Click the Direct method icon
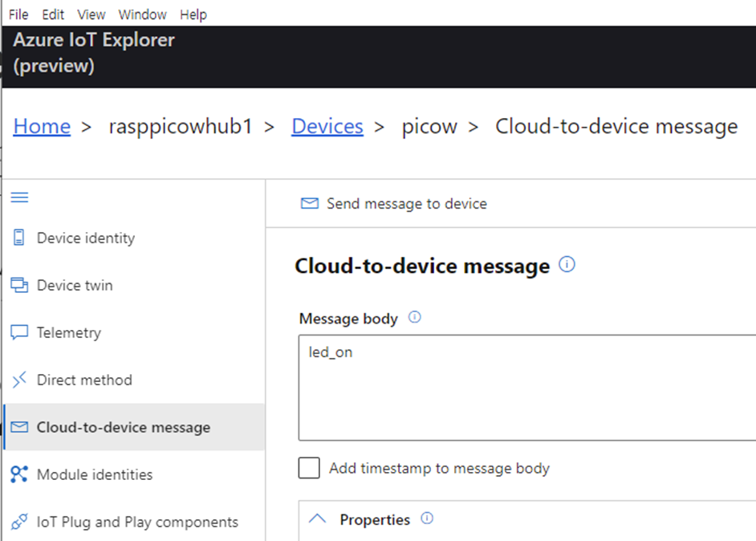The image size is (756, 541). [x=19, y=380]
